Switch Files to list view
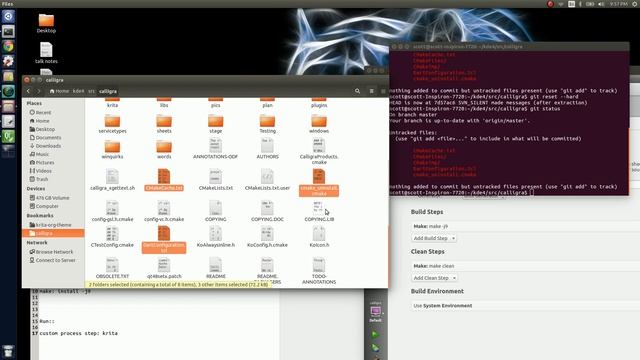640x360 pixels. [x=371, y=91]
